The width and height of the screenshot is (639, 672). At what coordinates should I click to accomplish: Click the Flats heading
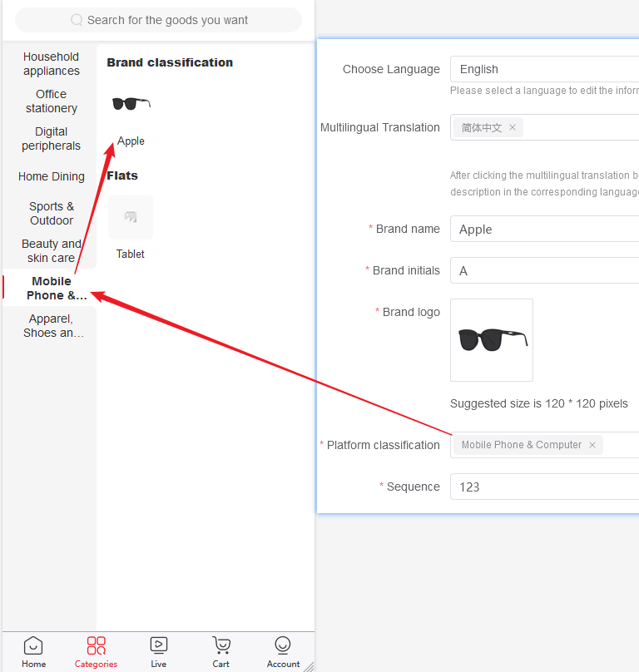(x=122, y=175)
